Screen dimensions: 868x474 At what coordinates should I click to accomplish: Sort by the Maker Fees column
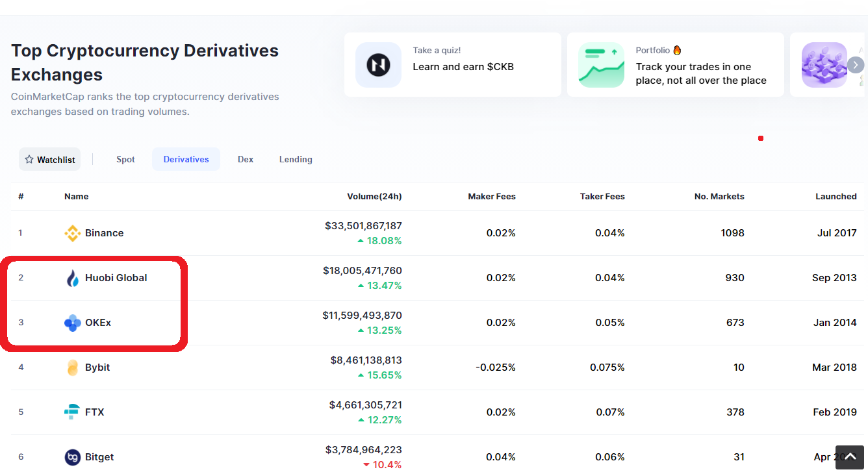[492, 196]
